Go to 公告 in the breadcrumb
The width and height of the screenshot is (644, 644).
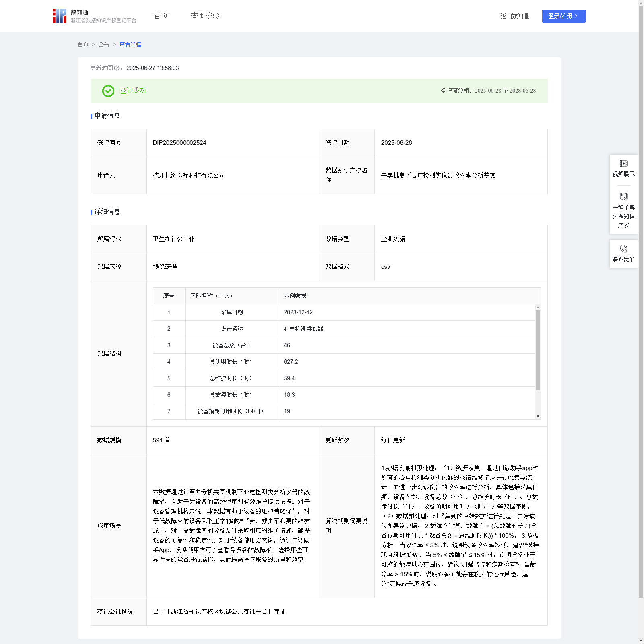click(x=104, y=45)
